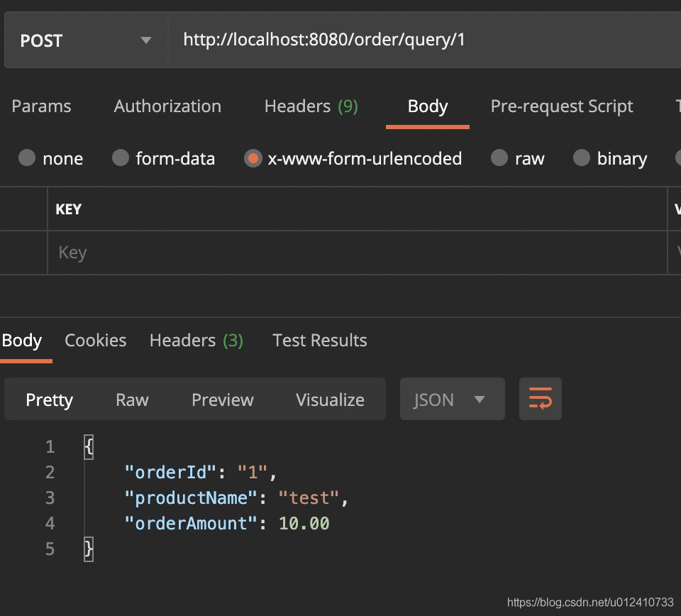Open the Authorization tab

tap(167, 106)
